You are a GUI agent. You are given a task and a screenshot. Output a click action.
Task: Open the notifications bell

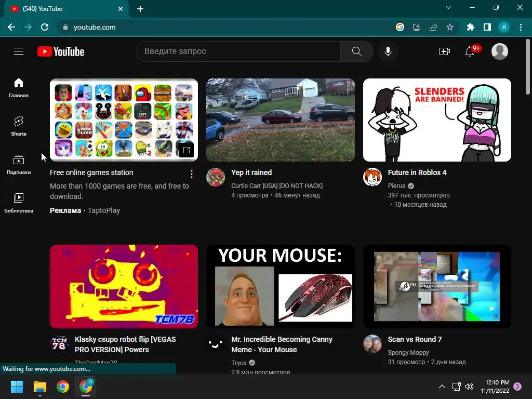coord(470,51)
